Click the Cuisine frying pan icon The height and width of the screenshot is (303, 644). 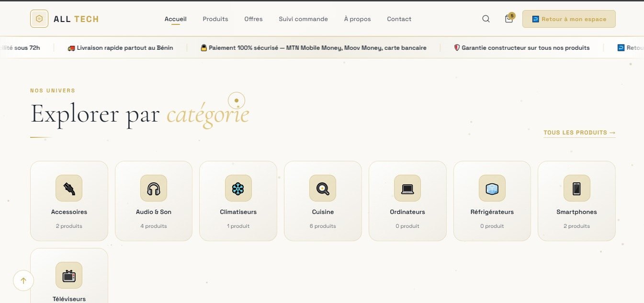point(323,188)
